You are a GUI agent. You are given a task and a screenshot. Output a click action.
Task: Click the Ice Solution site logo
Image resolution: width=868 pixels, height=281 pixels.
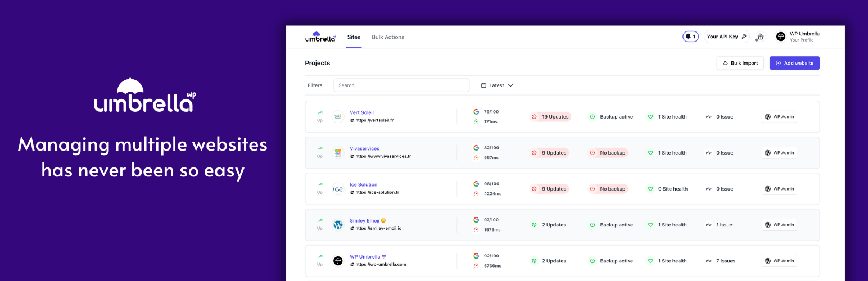click(338, 189)
